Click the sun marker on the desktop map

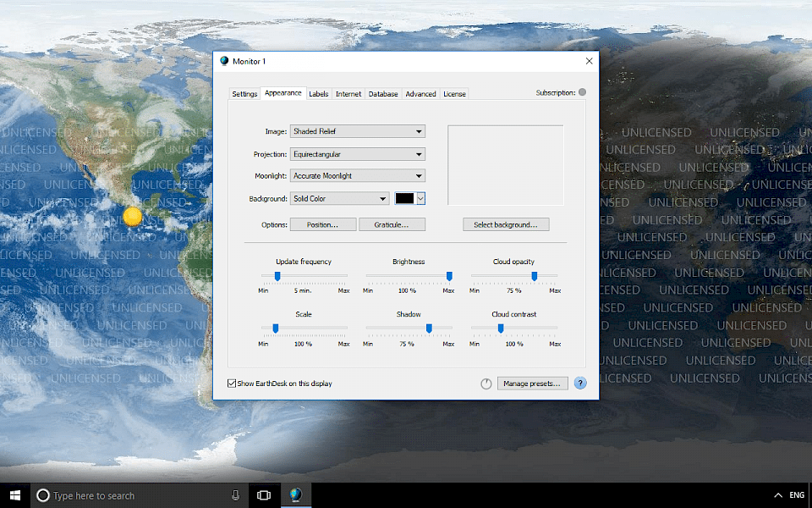click(x=133, y=216)
